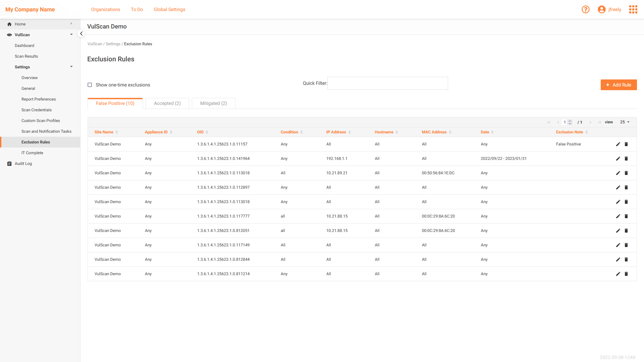Click the Site Name sort dropdown arrow
This screenshot has width=644, height=362.
coord(116,132)
